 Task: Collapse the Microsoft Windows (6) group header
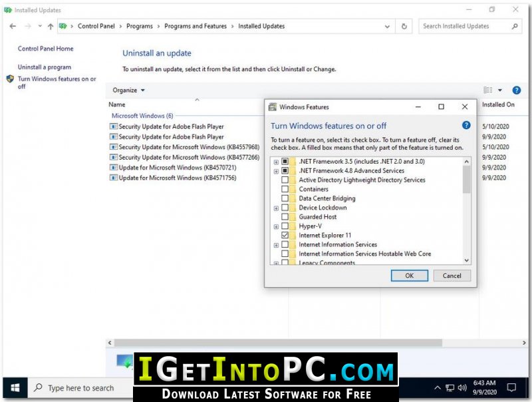pos(142,116)
